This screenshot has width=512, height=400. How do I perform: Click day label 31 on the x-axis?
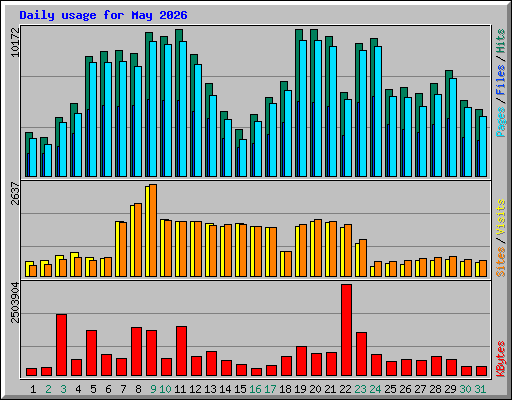pyautogui.click(x=480, y=389)
